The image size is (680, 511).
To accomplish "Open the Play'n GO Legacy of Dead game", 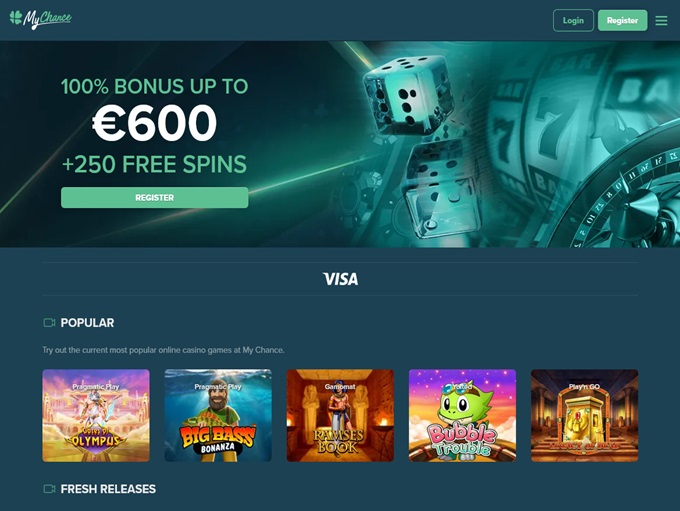I will pyautogui.click(x=585, y=416).
